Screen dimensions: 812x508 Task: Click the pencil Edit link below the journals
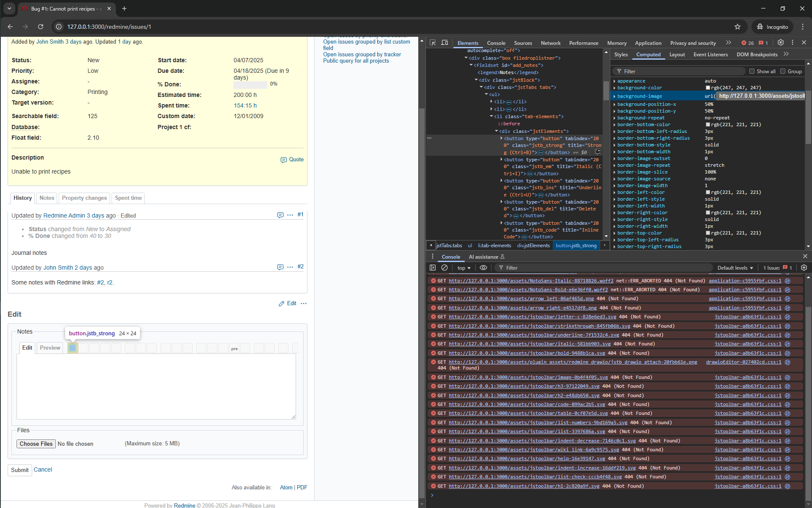[288, 304]
